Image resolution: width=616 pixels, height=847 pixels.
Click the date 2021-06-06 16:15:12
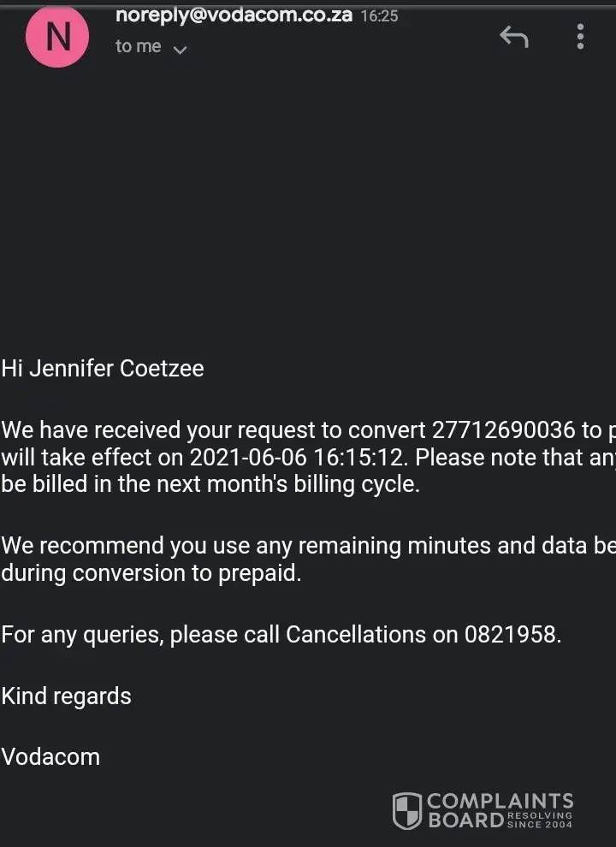pos(296,457)
